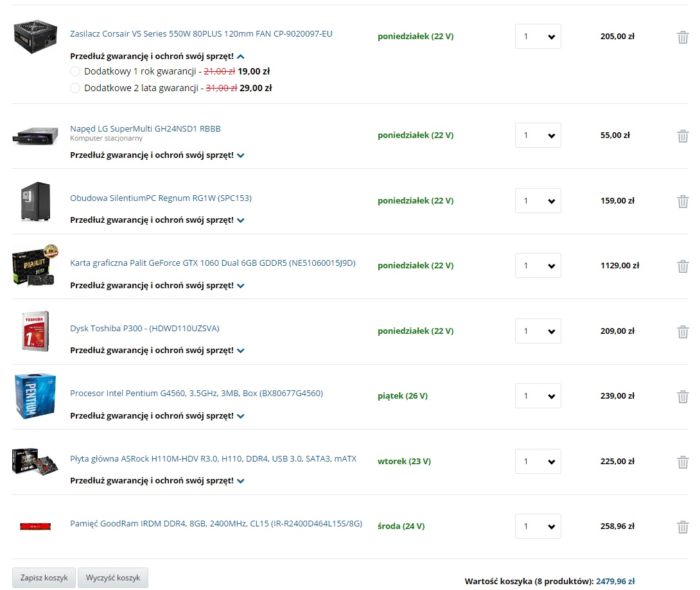The image size is (700, 590).
Task: Open Karta graficzna Palit GeForce GTX 1060 link
Action: (x=213, y=263)
